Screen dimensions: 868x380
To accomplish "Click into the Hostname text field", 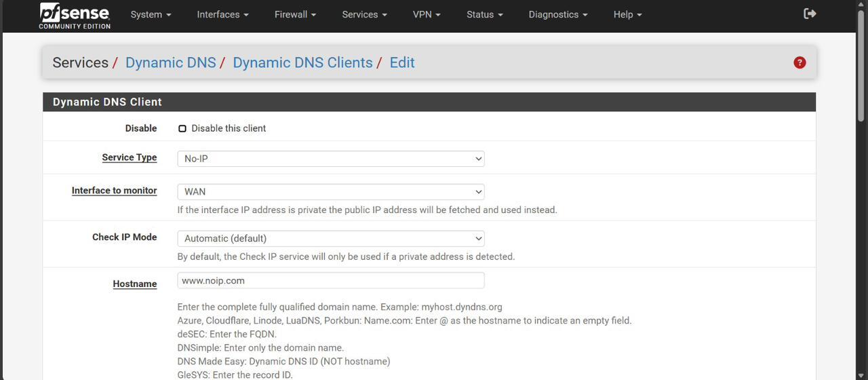I will click(x=330, y=281).
